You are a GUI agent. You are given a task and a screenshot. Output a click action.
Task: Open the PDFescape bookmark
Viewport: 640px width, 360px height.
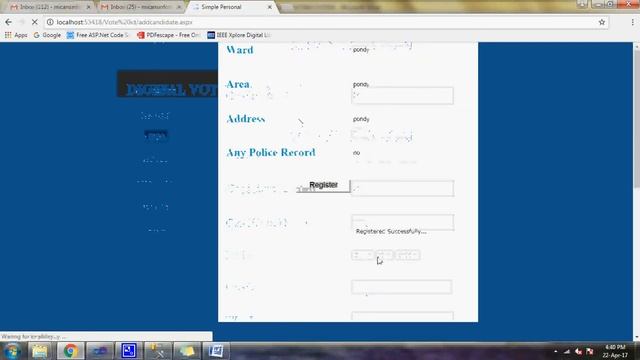169,36
